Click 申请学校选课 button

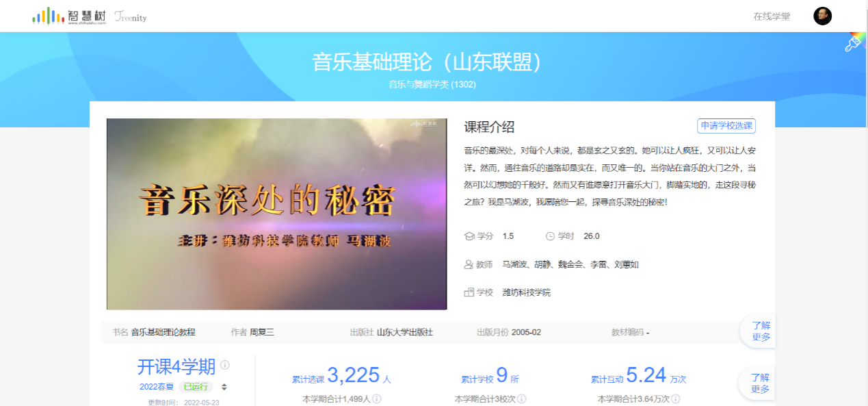coord(726,126)
